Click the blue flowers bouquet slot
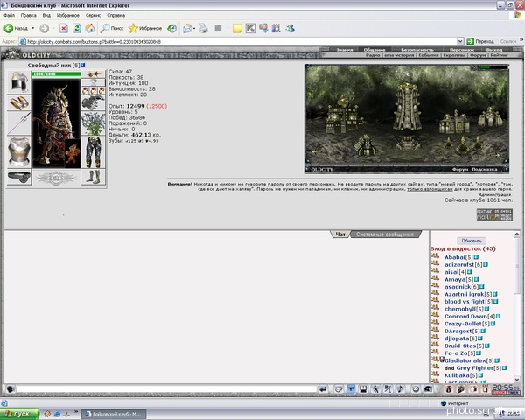 (x=93, y=123)
